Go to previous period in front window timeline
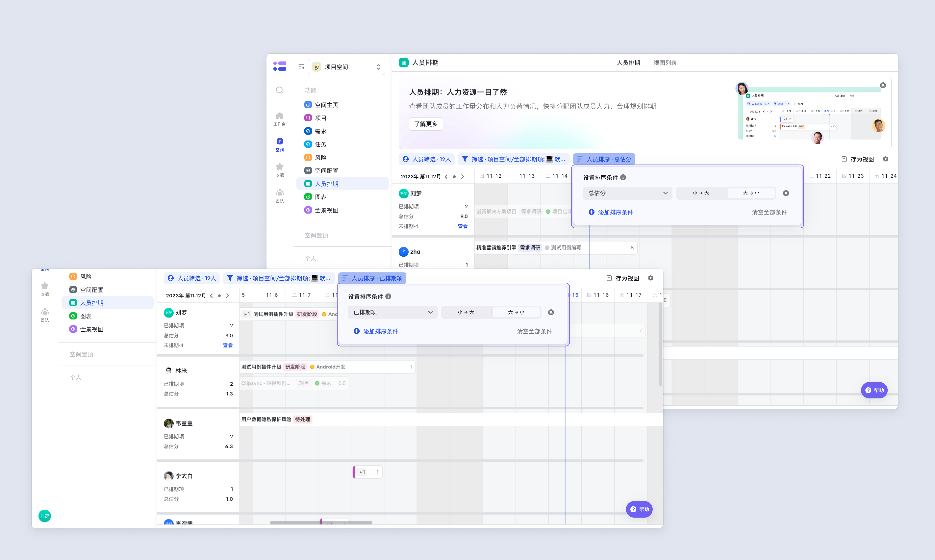 pyautogui.click(x=211, y=296)
